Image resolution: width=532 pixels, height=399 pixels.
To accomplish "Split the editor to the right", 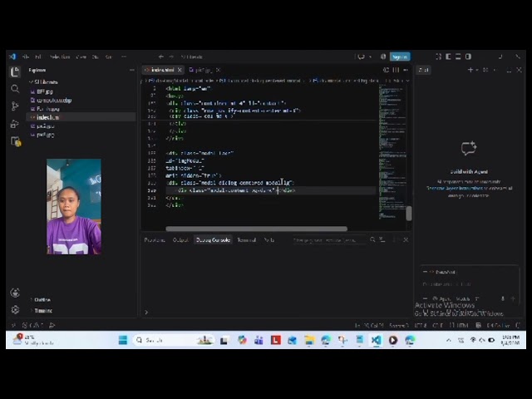I will [396, 70].
